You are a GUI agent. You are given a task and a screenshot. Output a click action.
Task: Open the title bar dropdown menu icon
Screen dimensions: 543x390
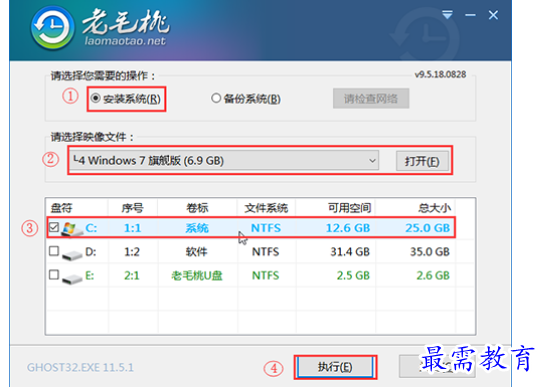[447, 15]
